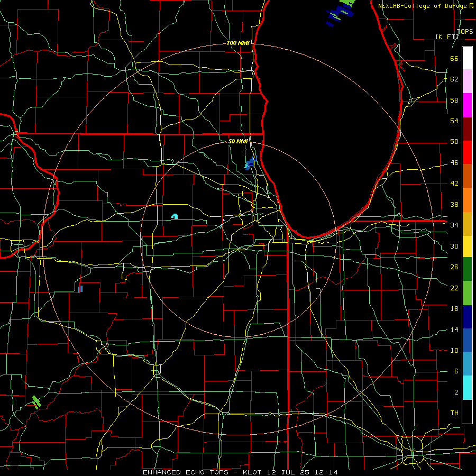The height and width of the screenshot is (476, 476).
Task: Click the legend value "26"
Action: (454, 267)
